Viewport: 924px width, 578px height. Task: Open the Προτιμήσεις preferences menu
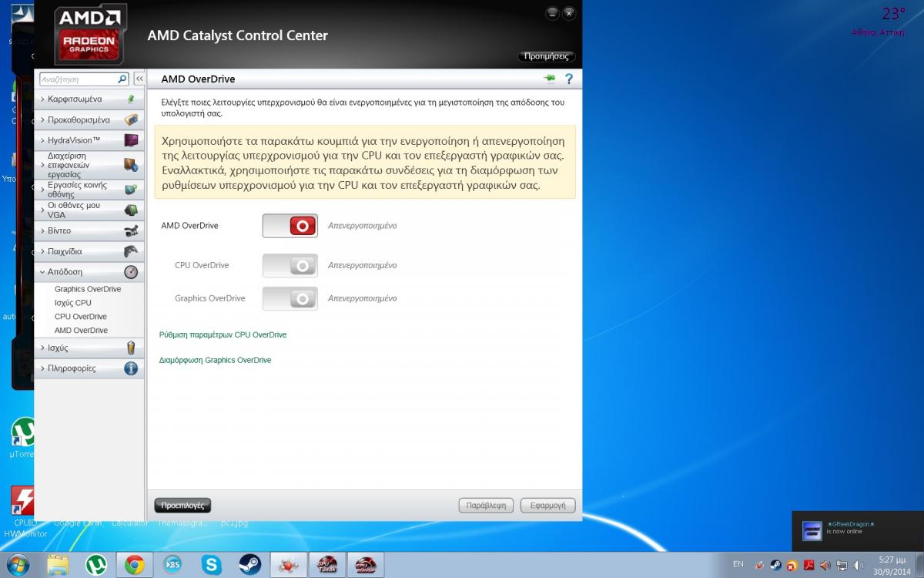[x=547, y=56]
